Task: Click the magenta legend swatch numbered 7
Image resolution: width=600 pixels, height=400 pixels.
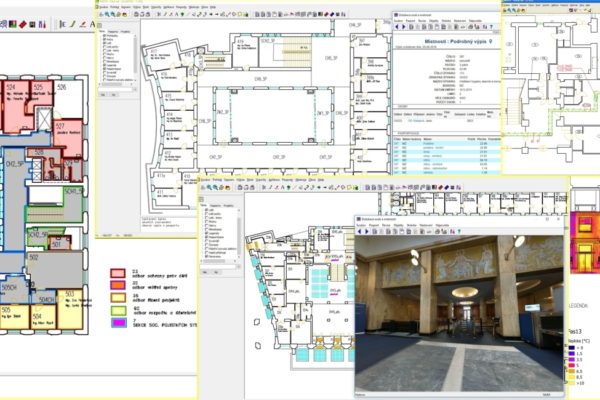Action: (119, 323)
